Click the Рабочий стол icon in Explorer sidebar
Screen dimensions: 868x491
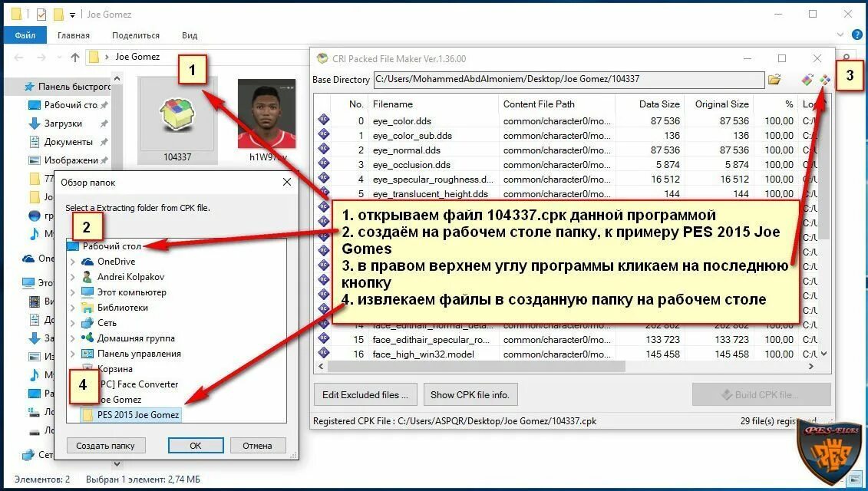pos(35,104)
